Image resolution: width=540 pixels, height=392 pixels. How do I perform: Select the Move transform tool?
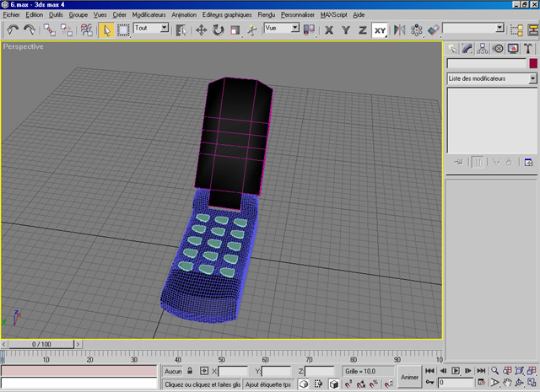click(x=202, y=30)
